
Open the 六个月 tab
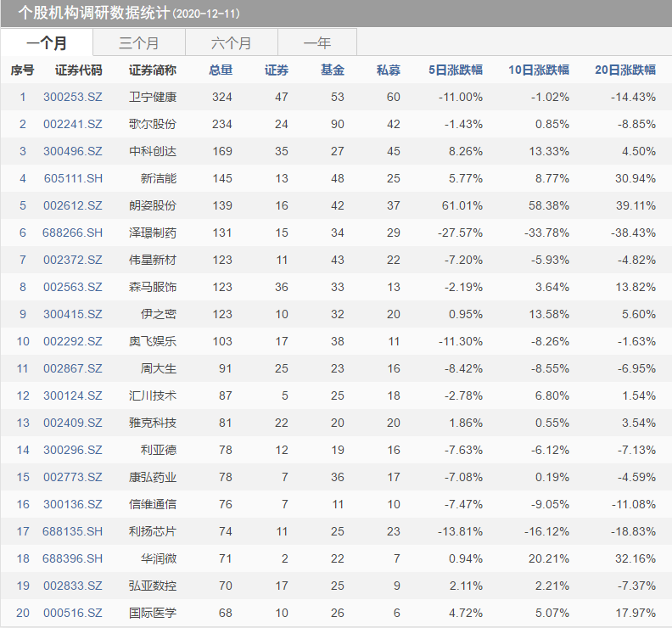pyautogui.click(x=232, y=42)
